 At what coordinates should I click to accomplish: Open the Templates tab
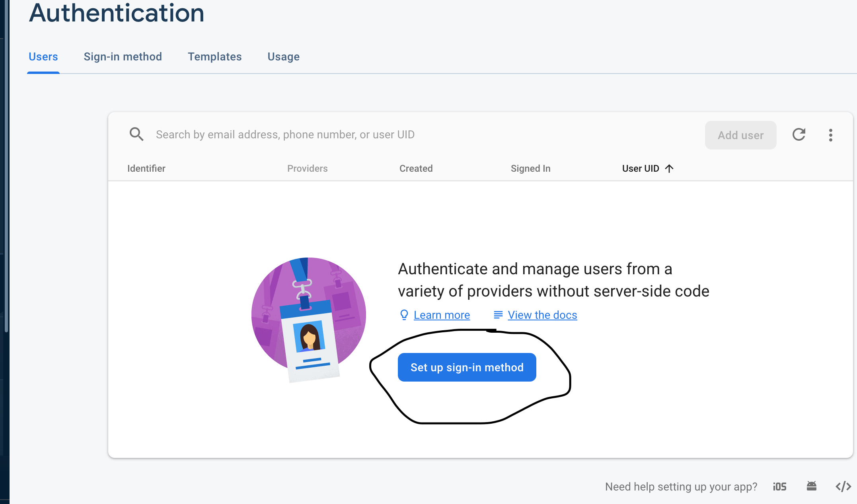[214, 57]
